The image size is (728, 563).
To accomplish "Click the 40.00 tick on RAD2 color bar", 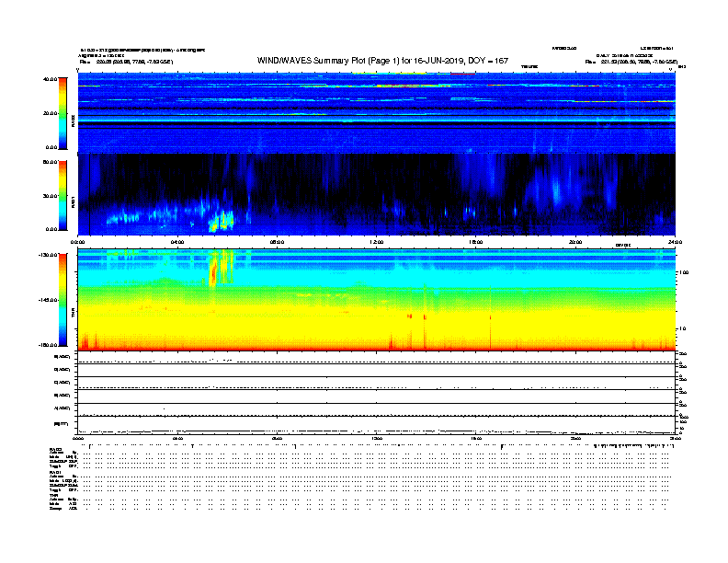I will tap(51, 79).
